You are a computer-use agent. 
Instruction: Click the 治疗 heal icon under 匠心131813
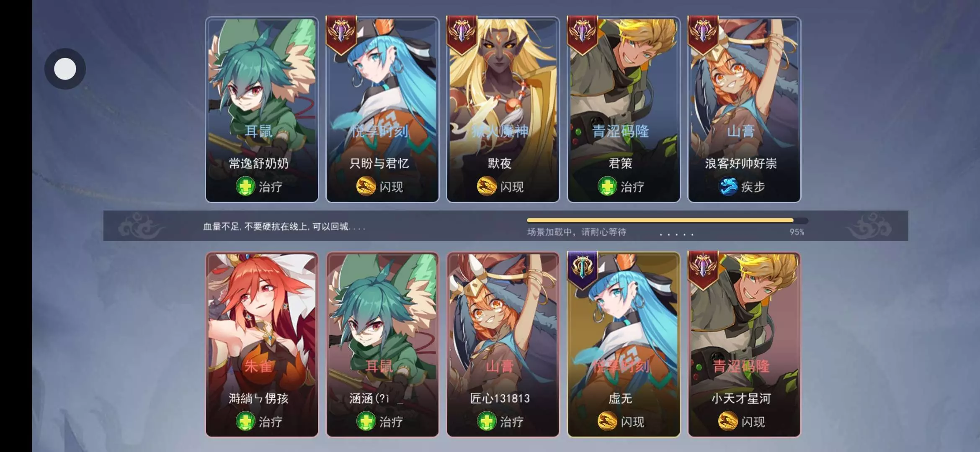coord(487,421)
